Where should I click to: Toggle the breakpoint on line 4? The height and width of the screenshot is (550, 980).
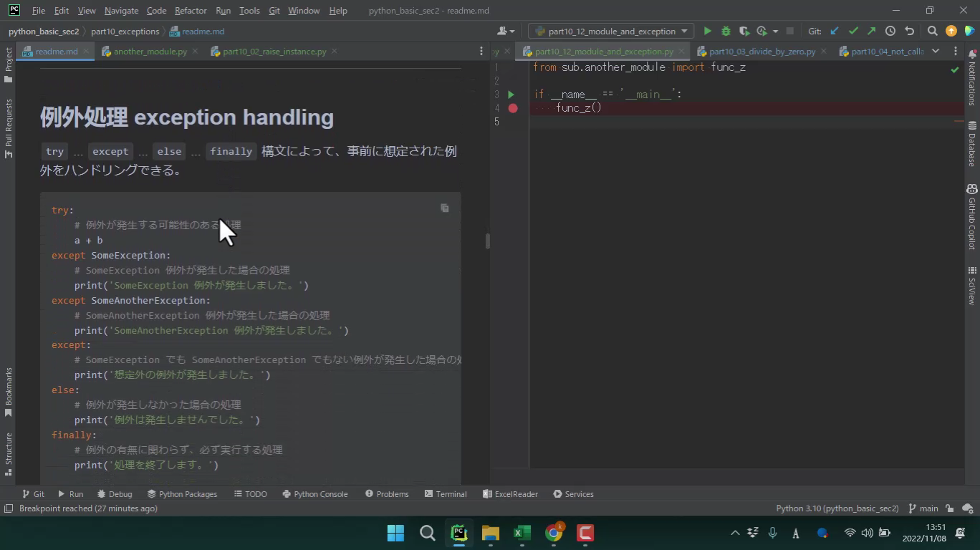pos(513,108)
